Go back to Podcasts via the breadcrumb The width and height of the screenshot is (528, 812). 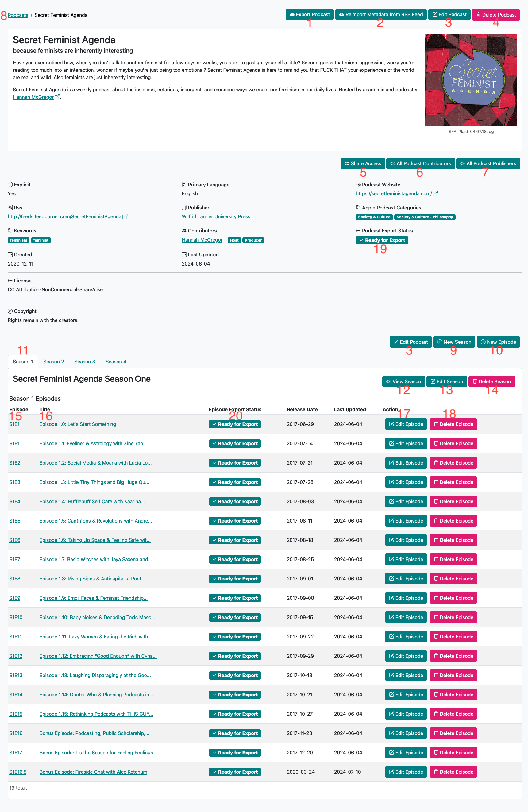pyautogui.click(x=18, y=15)
